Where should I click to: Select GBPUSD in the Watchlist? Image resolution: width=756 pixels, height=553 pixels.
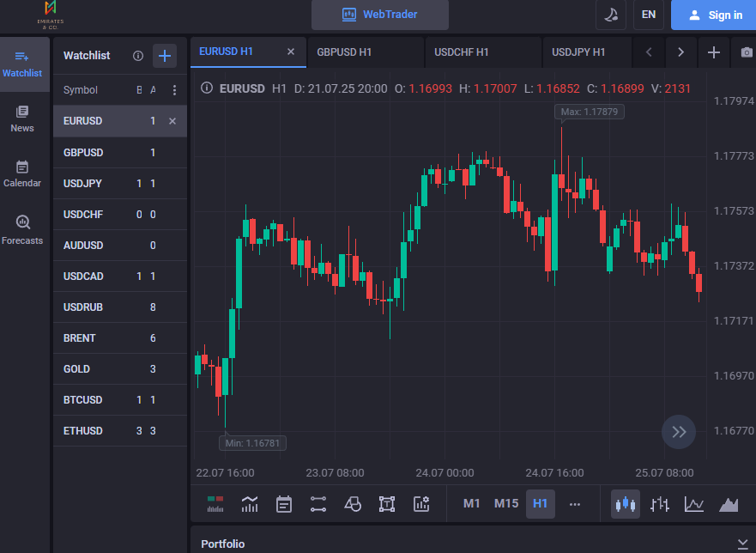120,153
